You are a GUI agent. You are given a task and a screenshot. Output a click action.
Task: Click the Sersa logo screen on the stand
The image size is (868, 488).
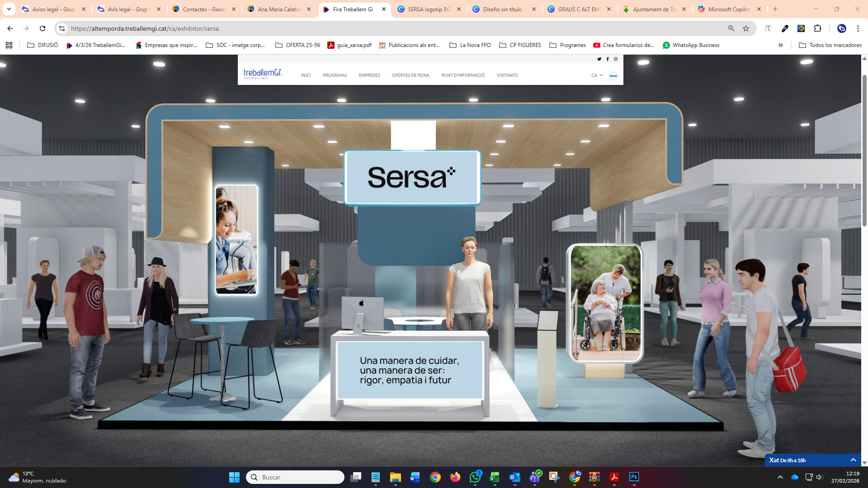pyautogui.click(x=412, y=178)
